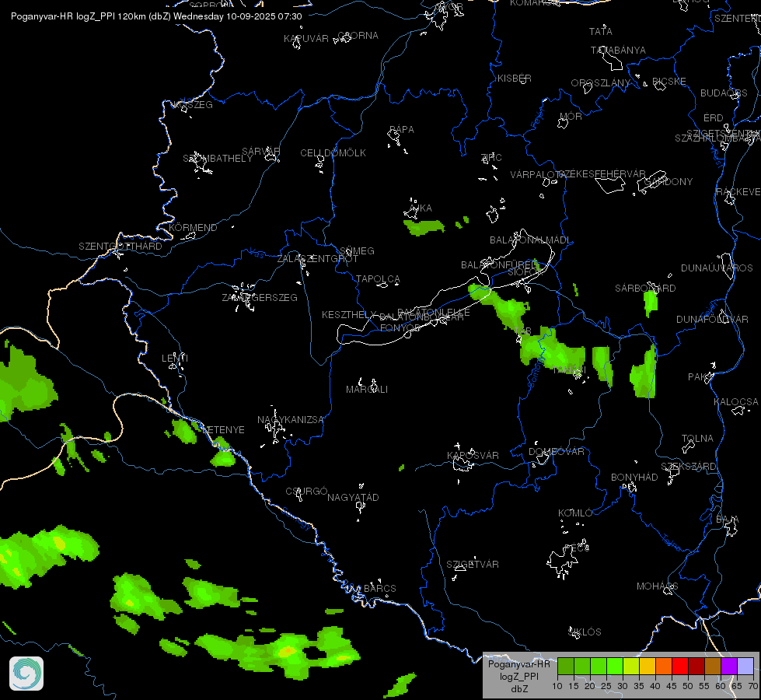The width and height of the screenshot is (761, 700).
Task: Click the NAGYKANIZSA city label
Action: [x=290, y=420]
